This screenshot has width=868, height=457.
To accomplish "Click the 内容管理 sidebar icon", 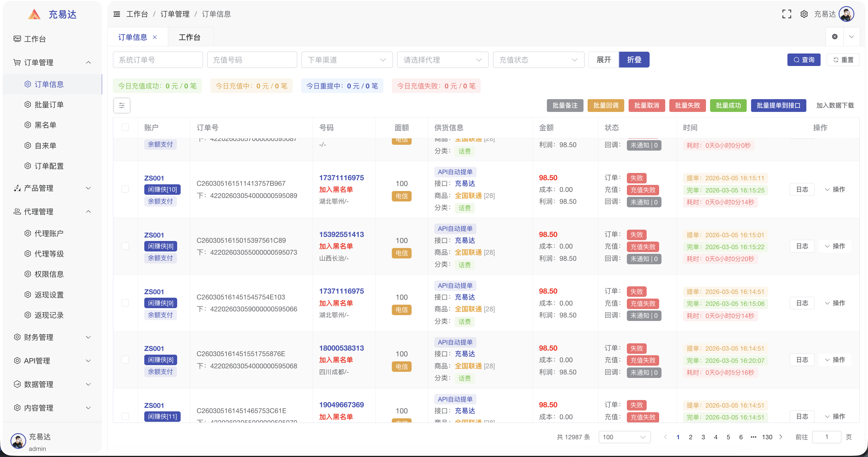I will coord(17,408).
